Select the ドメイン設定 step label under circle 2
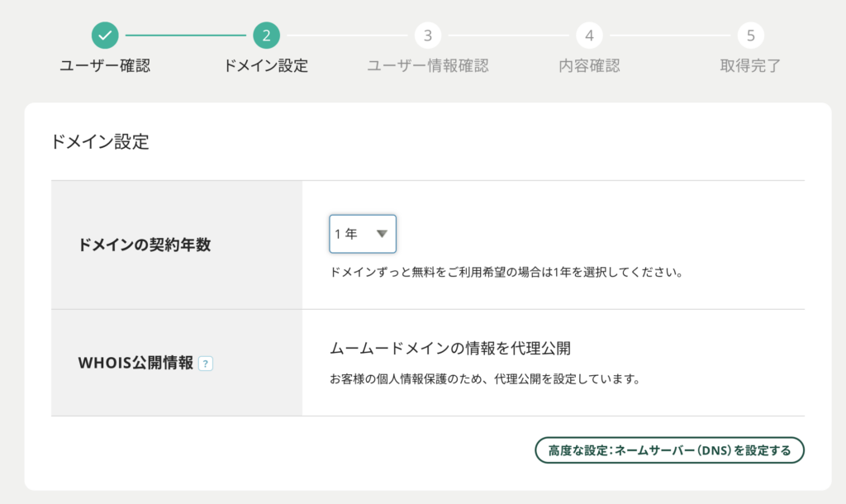 click(266, 66)
